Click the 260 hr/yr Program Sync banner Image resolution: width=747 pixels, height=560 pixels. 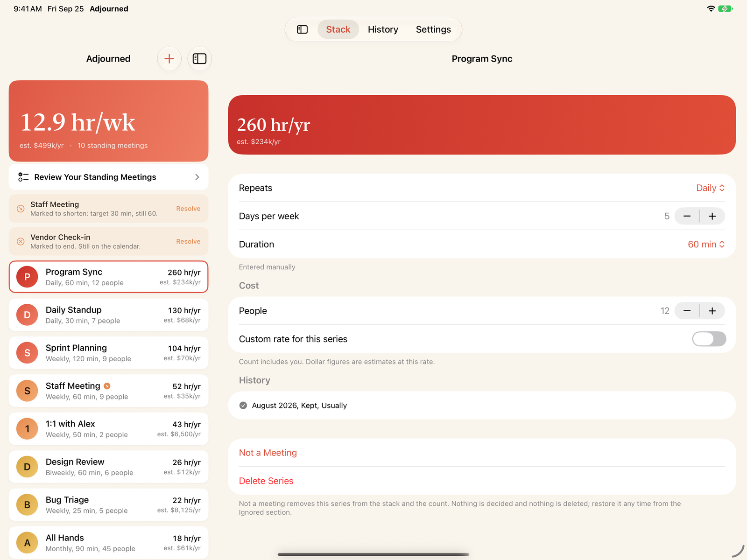[482, 125]
